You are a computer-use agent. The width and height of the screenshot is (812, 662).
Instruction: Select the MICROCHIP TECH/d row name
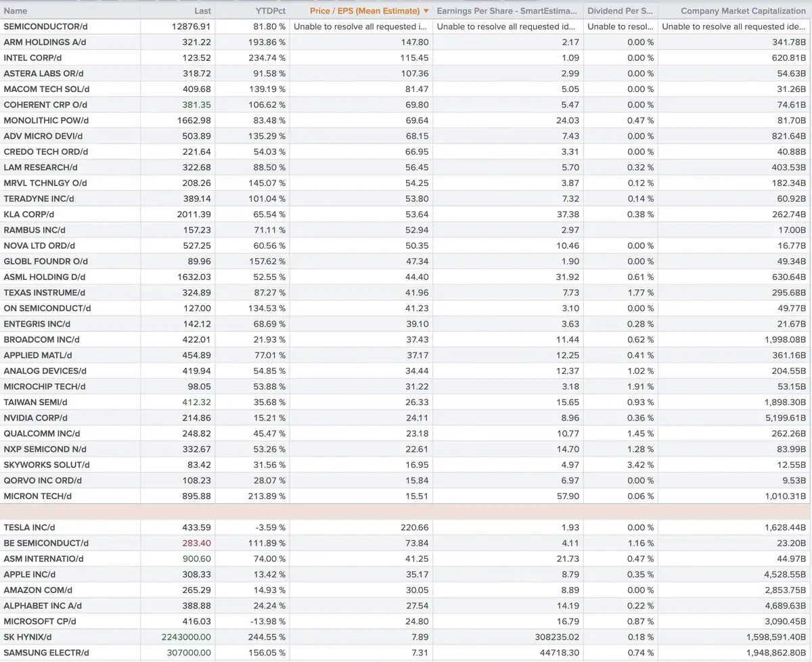[45, 387]
